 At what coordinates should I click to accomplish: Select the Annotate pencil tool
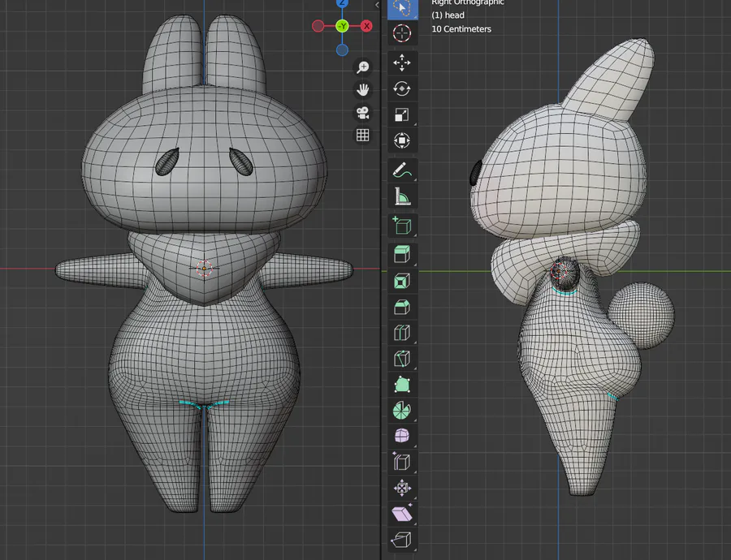tap(402, 170)
